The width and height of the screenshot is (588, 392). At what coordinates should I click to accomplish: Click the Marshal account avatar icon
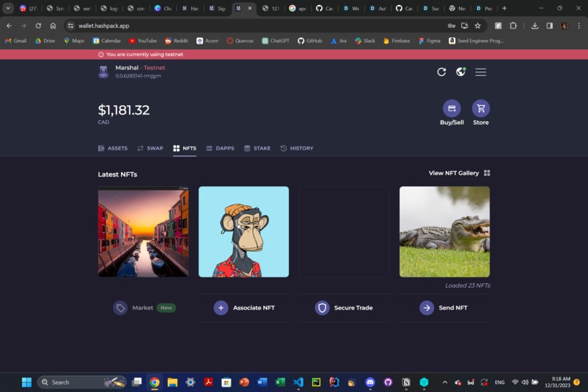click(x=104, y=72)
